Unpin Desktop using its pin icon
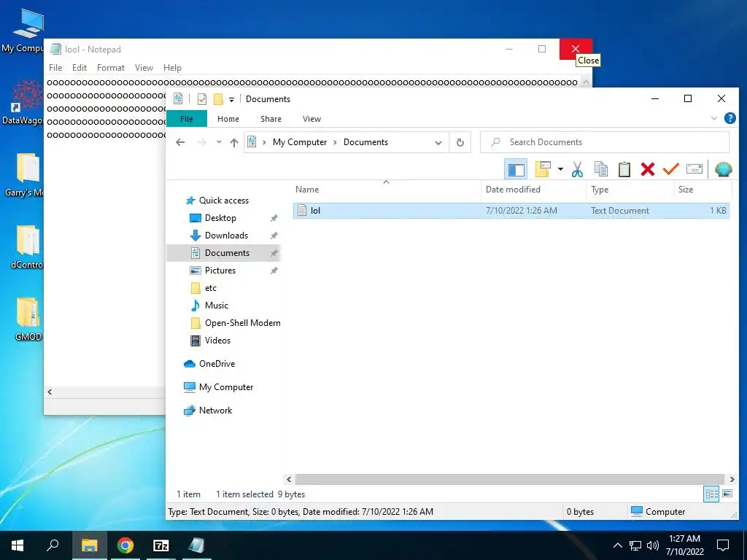Image resolution: width=747 pixels, height=560 pixels. click(x=274, y=218)
